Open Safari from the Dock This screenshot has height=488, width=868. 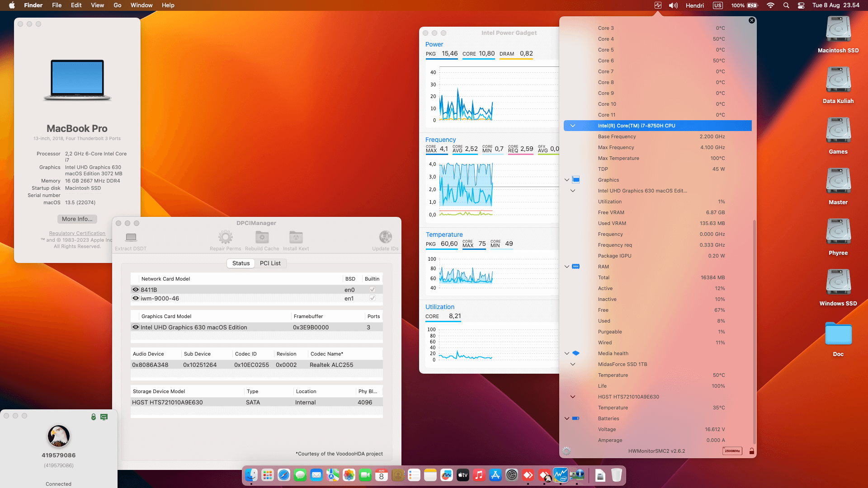(x=284, y=475)
